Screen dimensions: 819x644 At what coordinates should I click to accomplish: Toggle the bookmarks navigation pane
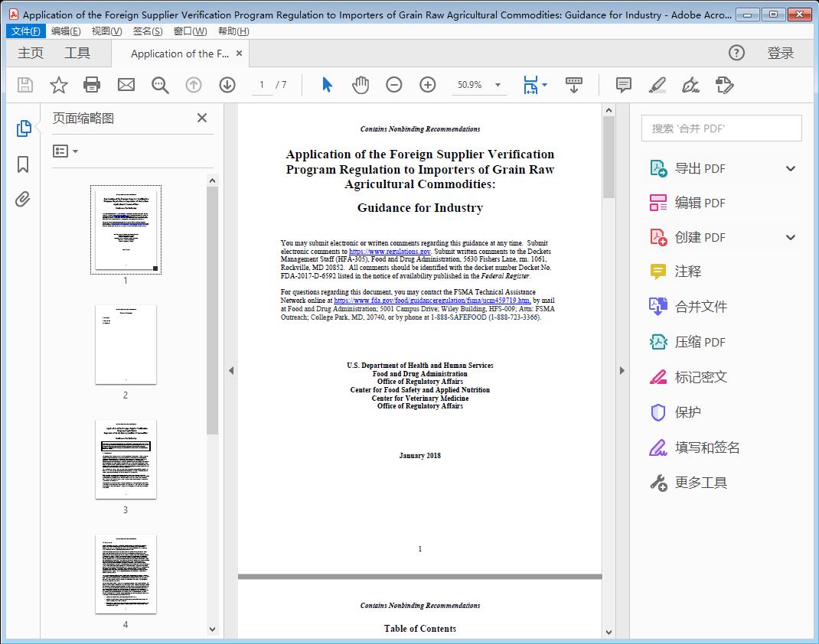22,164
